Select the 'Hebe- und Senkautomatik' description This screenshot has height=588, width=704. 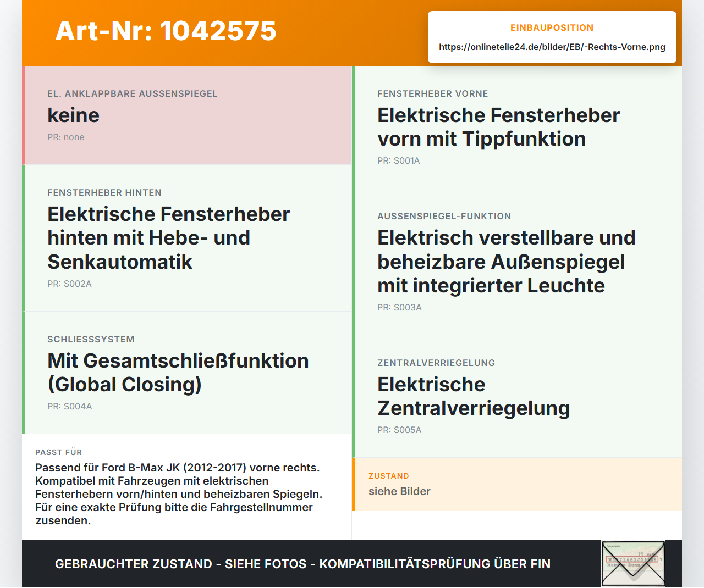point(168,238)
